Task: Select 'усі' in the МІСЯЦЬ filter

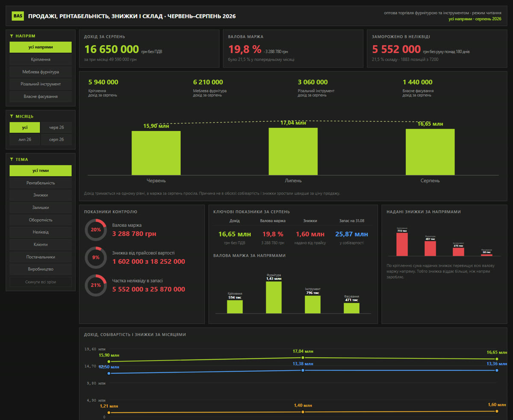Action: (25, 127)
